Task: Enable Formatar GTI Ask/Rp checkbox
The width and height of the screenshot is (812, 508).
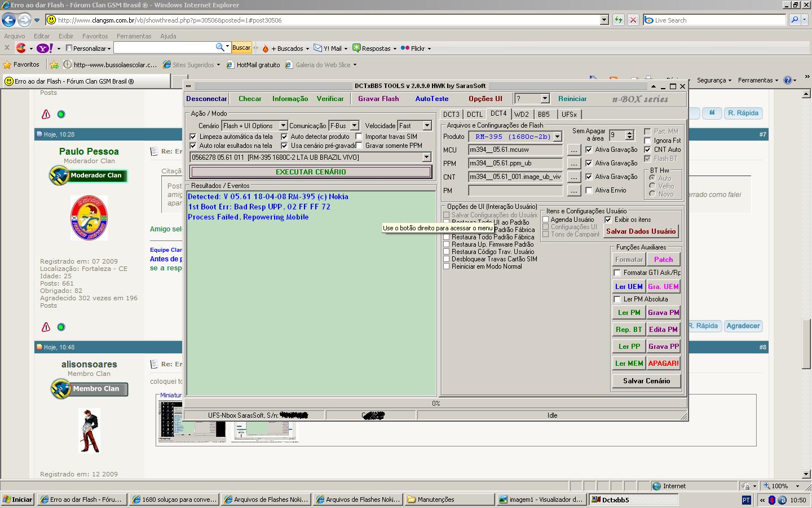Action: coord(617,273)
